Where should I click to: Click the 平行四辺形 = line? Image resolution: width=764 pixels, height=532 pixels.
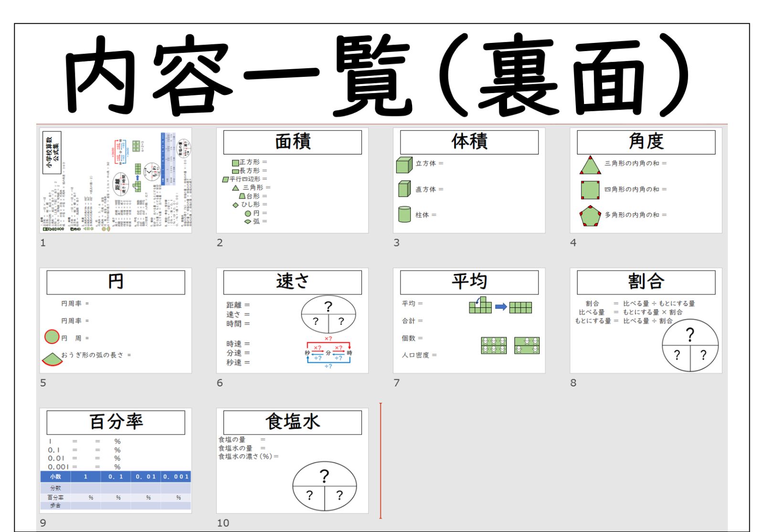245,179
